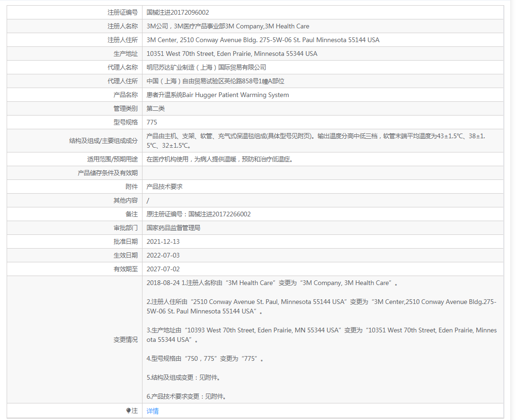Image resolution: width=517 pixels, height=420 pixels.
Task: Select model specification value 775
Action: pyautogui.click(x=152, y=122)
